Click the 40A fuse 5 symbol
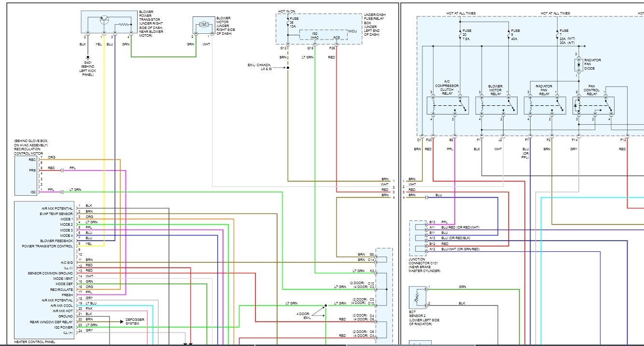The image size is (644, 346). click(x=508, y=34)
